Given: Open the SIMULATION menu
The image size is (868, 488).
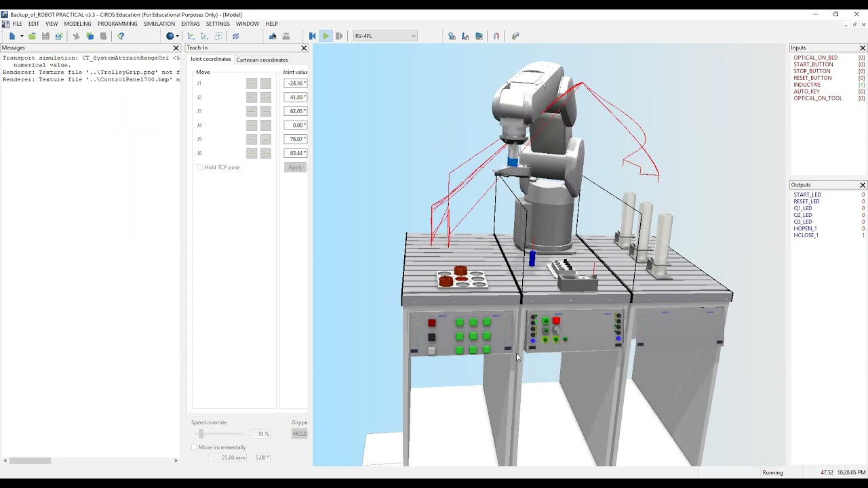Looking at the screenshot, I should (x=159, y=24).
